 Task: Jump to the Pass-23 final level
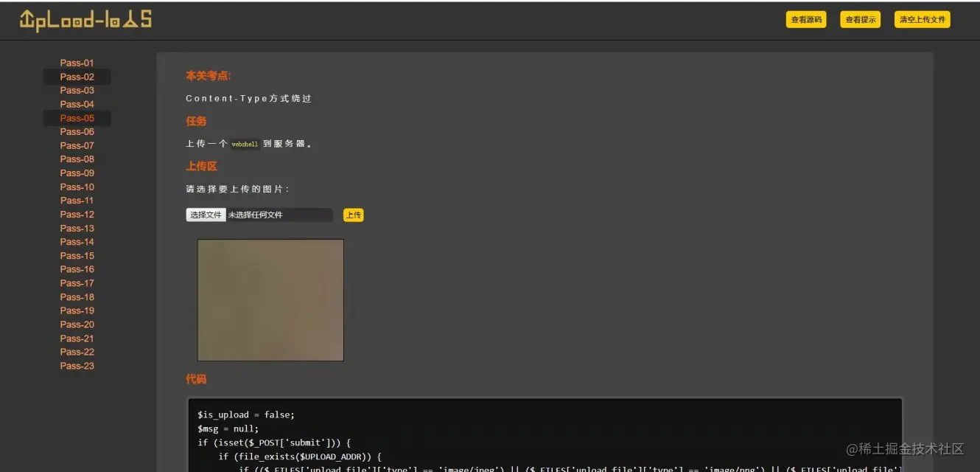(x=77, y=365)
